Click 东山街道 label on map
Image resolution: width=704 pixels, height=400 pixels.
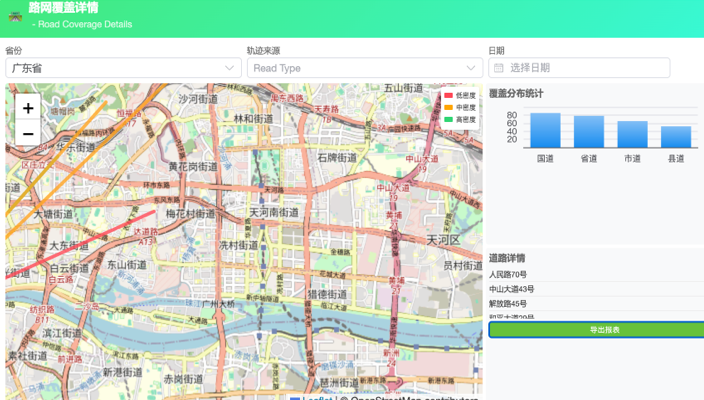pyautogui.click(x=127, y=265)
